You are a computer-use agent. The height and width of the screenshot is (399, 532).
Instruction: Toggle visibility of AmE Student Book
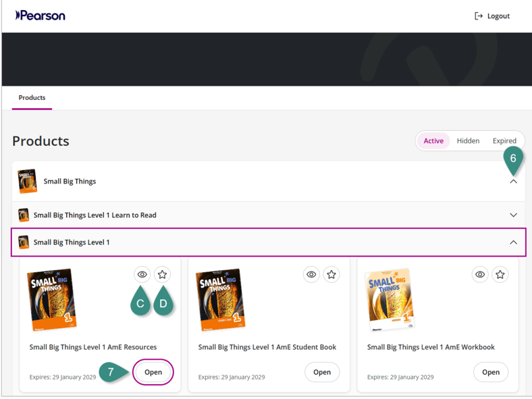311,275
